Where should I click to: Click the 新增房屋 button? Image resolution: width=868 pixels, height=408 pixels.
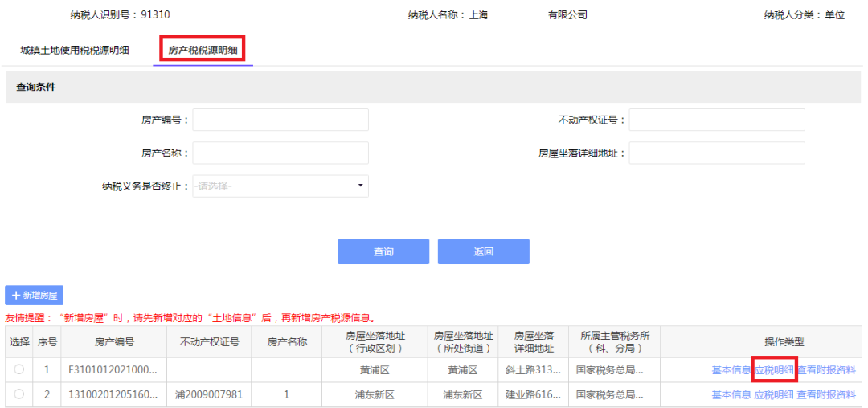tap(35, 296)
